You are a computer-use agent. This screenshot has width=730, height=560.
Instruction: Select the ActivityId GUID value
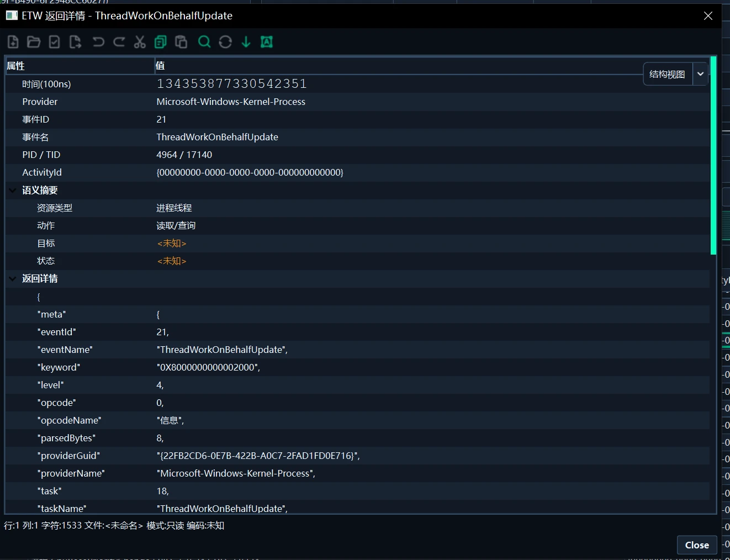point(250,172)
